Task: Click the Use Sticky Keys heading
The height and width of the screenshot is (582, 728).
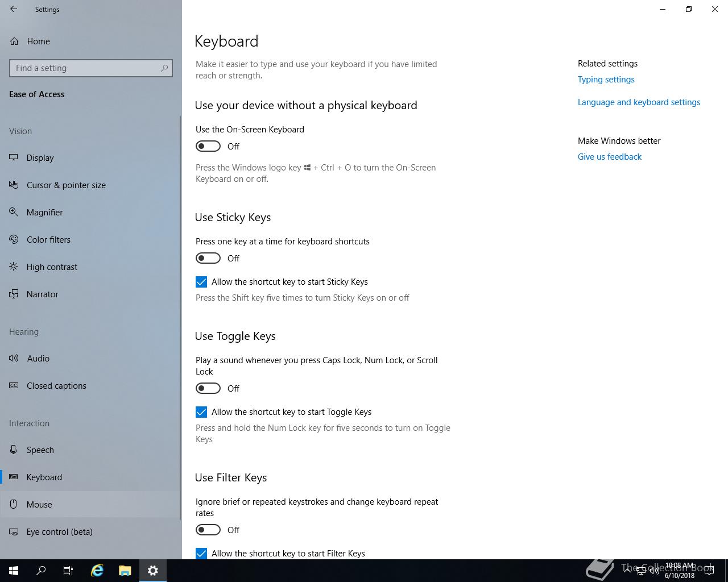Action: click(233, 217)
